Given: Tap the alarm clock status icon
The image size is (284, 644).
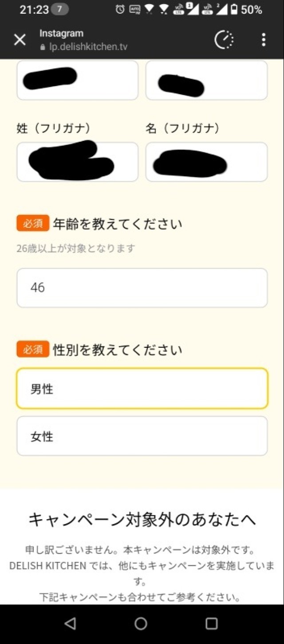Looking at the screenshot, I should pos(120,9).
